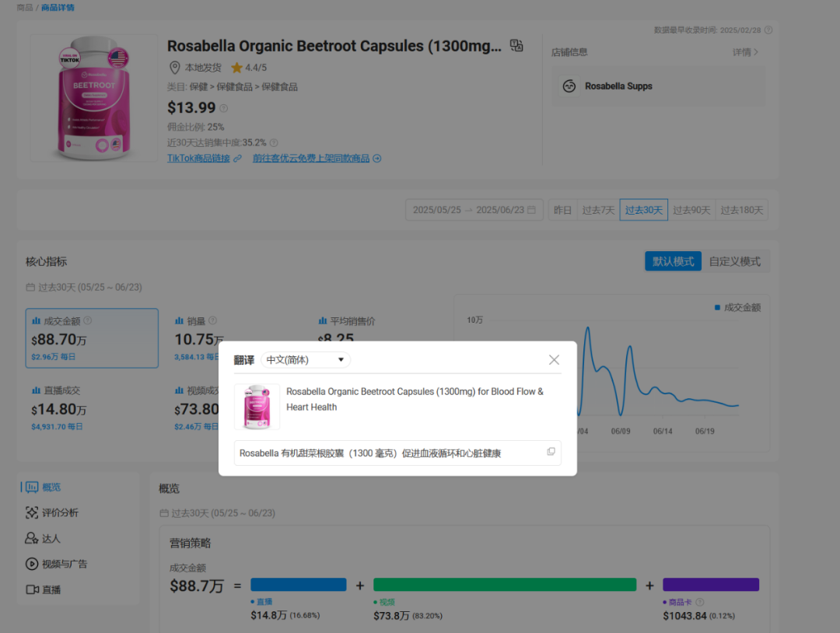Click the Rosabella Supps store avatar icon
Screen dimensions: 840x633
(x=569, y=86)
